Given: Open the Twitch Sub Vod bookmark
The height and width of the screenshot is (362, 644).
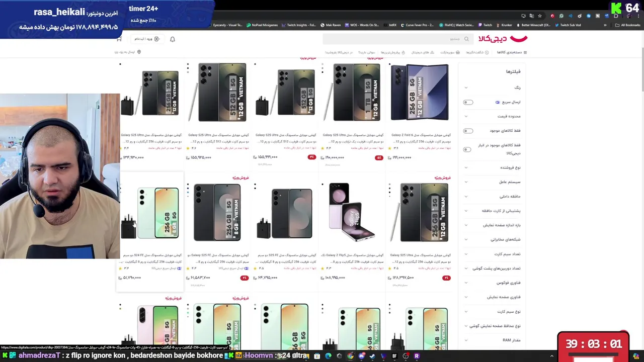Looking at the screenshot, I should tap(568, 25).
